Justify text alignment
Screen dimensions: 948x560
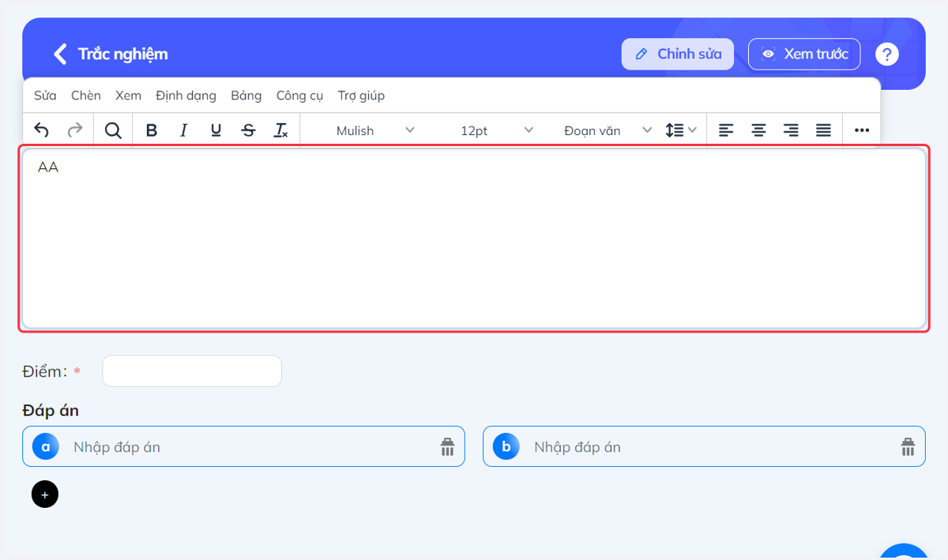pyautogui.click(x=823, y=130)
